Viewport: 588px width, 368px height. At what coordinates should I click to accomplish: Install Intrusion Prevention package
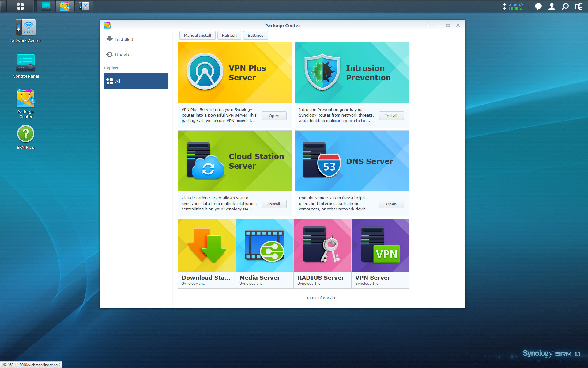pos(391,116)
